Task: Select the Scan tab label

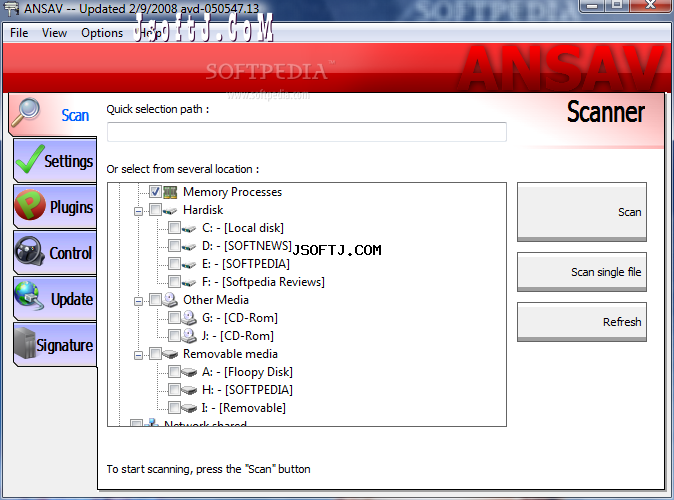Action: point(75,115)
